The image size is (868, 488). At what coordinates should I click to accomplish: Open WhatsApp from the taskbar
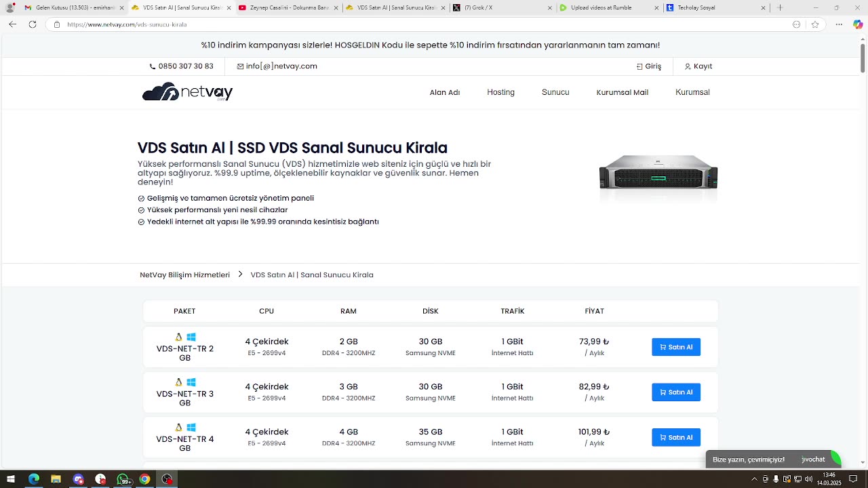point(123,479)
